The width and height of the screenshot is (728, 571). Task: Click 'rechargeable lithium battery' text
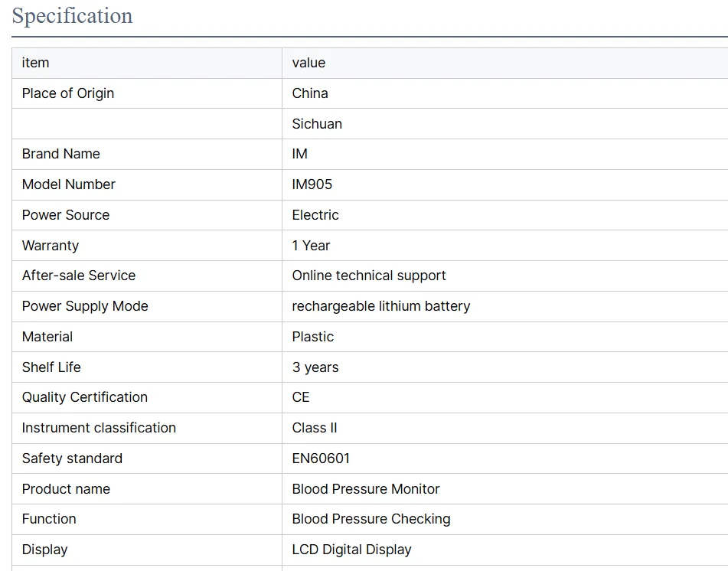pos(381,306)
